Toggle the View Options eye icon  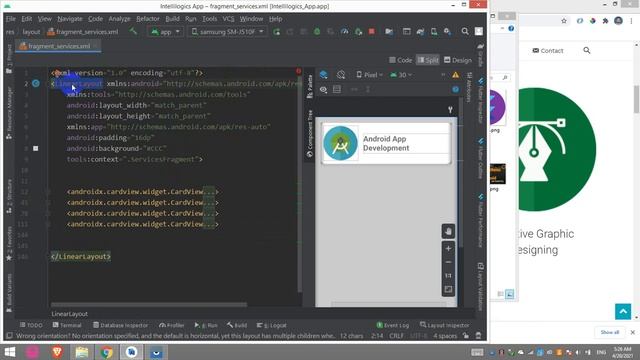(323, 89)
